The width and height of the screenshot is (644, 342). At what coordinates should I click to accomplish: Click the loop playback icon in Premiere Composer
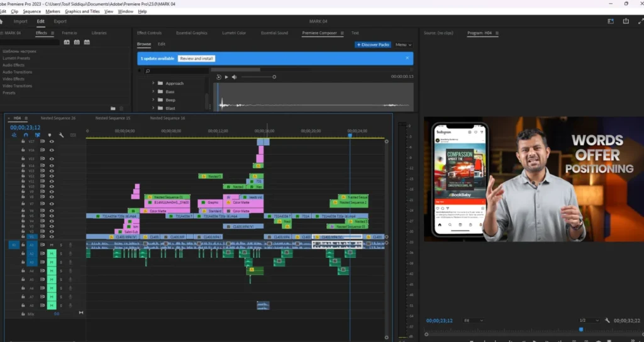[x=219, y=77]
